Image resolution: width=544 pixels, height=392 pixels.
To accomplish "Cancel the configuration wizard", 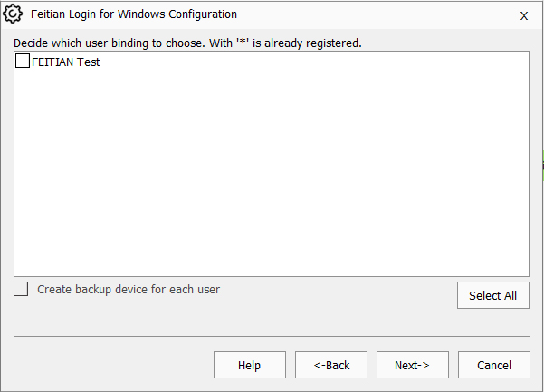I will click(x=494, y=365).
